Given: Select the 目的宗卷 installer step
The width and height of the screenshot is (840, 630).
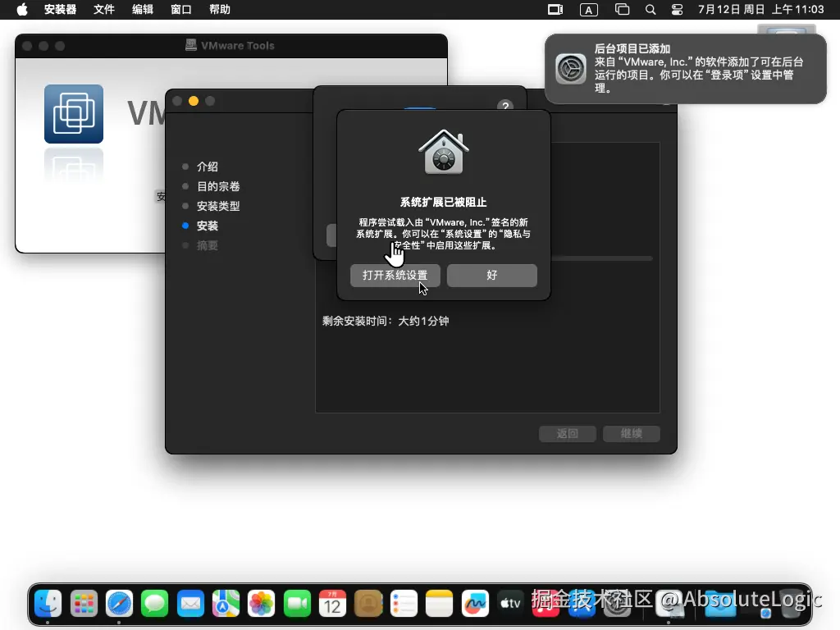Looking at the screenshot, I should [x=218, y=186].
